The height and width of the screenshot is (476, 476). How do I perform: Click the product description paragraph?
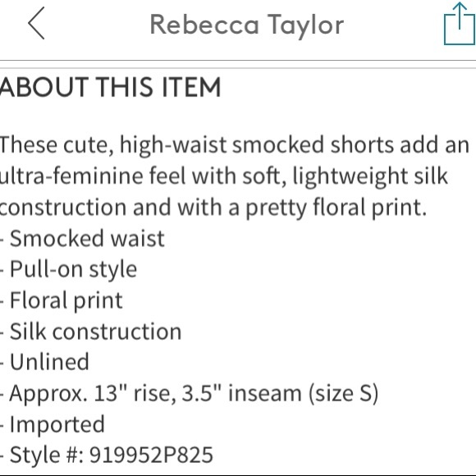tap(235, 176)
